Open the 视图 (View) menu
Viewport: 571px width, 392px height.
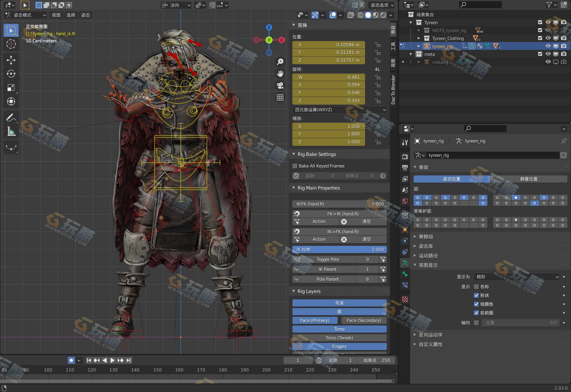(x=56, y=15)
